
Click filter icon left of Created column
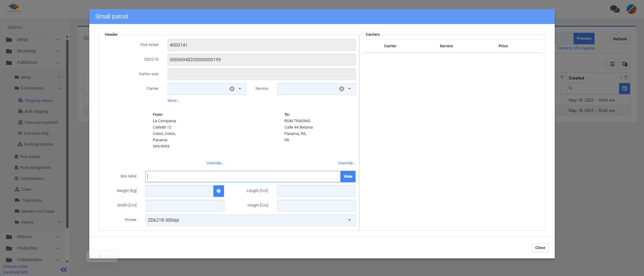[x=562, y=78]
